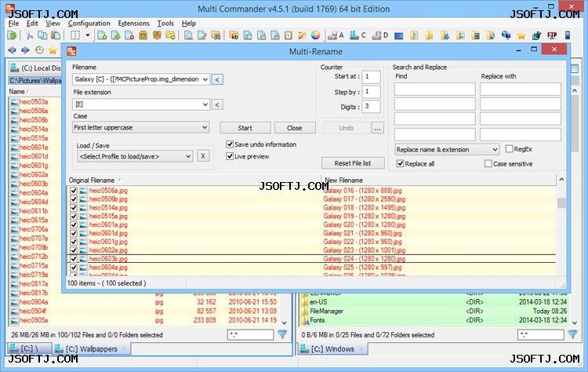This screenshot has width=588, height=372.
Task: Click the Edit file pencil icon
Action: pos(202,35)
